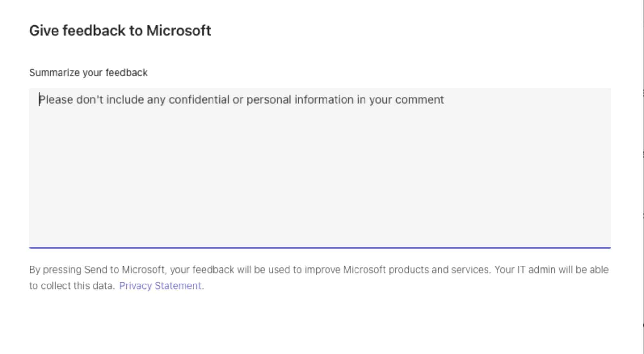
Task: Click the white space below the disclaimer text
Action: coord(322,322)
